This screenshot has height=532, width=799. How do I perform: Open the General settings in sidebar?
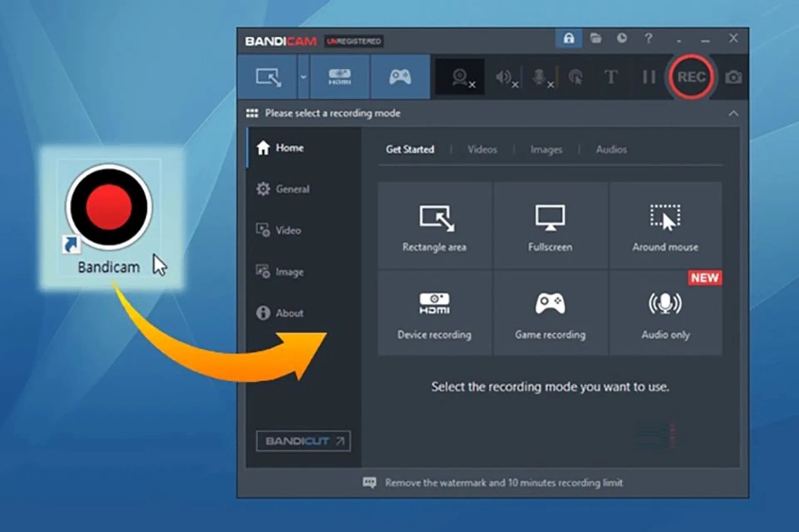[x=292, y=189]
